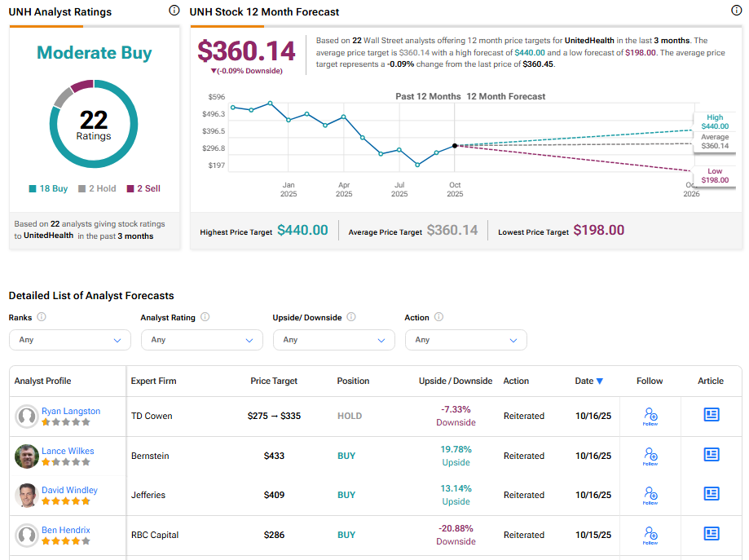Open Lance Wilkes's analyst profile link

coord(68,451)
